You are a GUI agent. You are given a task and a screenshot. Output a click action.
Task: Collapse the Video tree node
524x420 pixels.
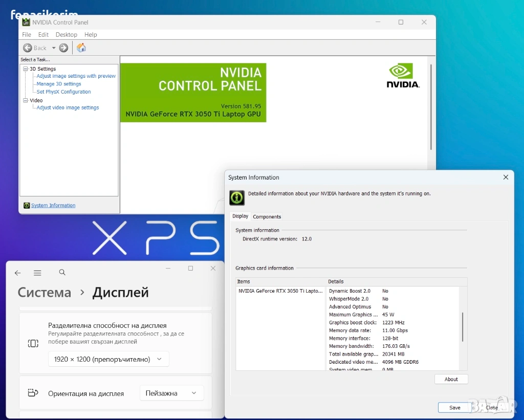tap(25, 100)
